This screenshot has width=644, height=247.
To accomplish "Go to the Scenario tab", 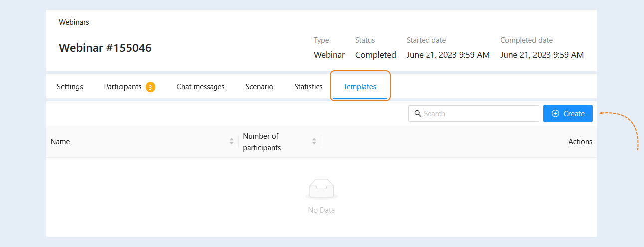I will 259,87.
